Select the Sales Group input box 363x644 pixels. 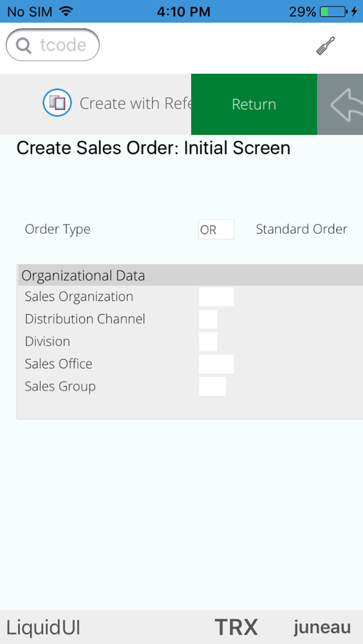[212, 387]
